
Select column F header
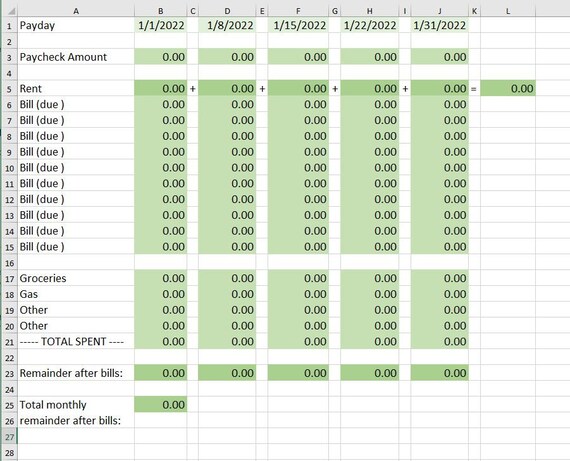pos(298,11)
